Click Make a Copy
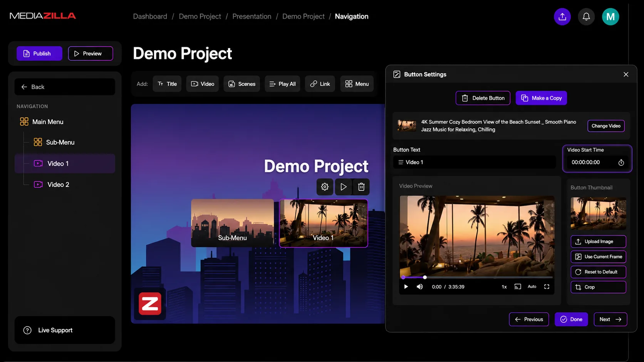 [x=541, y=98]
